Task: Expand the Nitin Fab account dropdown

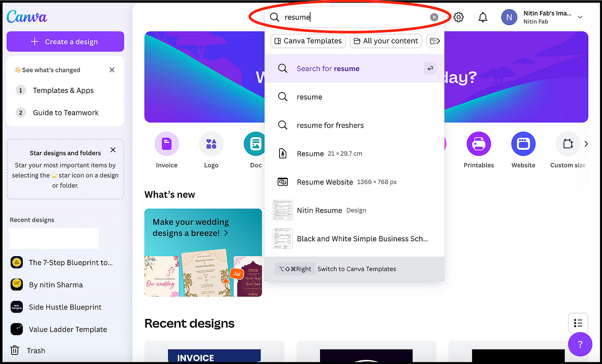Action: pyautogui.click(x=580, y=17)
